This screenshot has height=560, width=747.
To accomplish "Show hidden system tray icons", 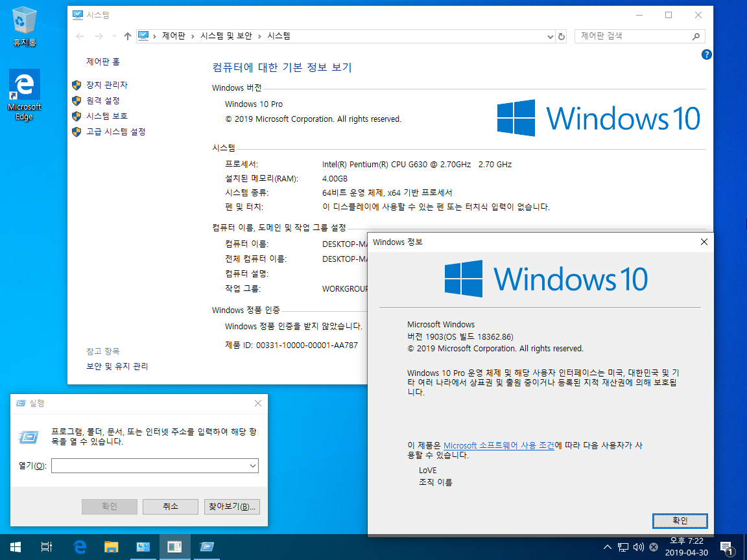I will (x=608, y=546).
